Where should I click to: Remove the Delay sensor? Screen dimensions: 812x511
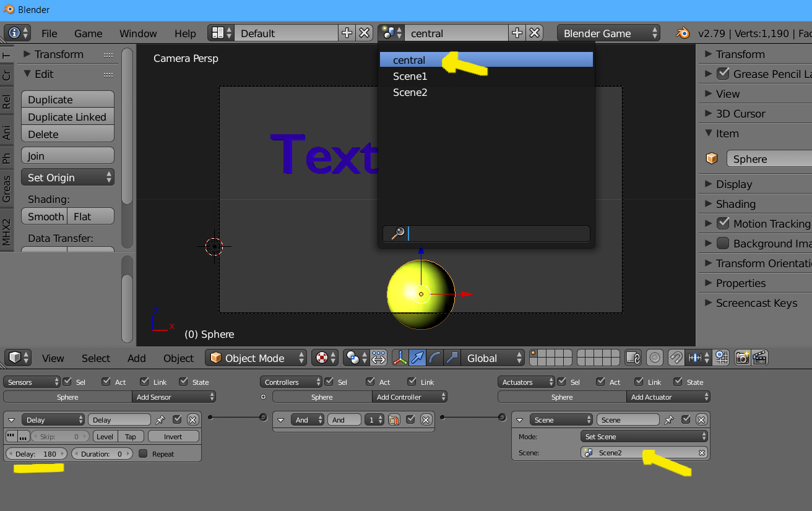192,419
